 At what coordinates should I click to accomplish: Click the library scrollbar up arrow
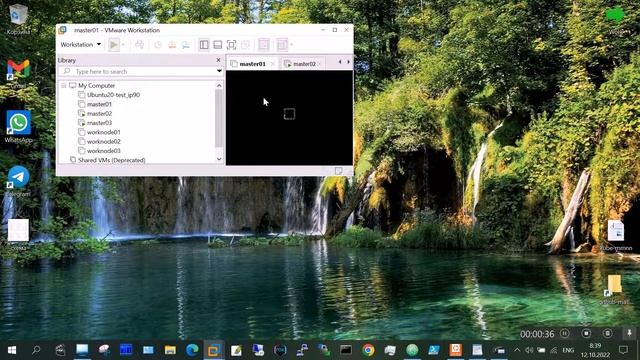coord(219,86)
